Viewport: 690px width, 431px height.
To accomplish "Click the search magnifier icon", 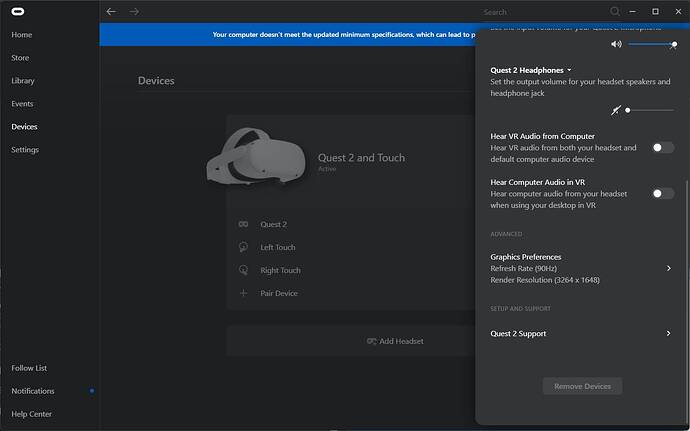I will [x=615, y=12].
